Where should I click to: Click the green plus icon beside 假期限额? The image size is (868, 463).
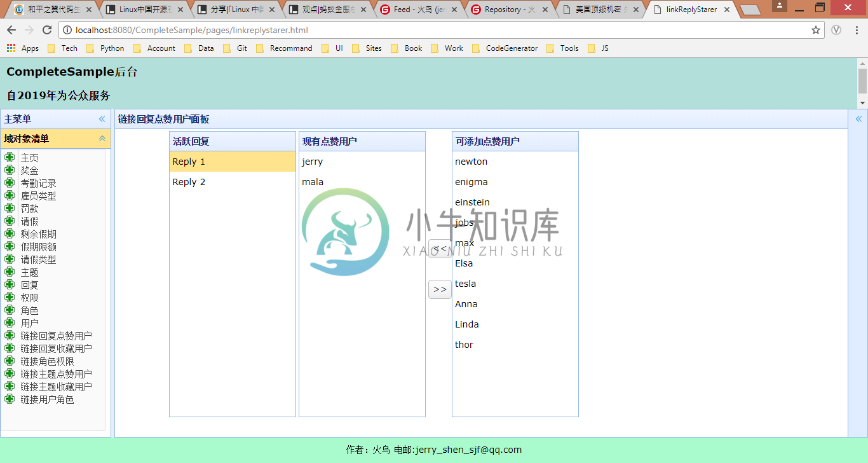click(10, 246)
